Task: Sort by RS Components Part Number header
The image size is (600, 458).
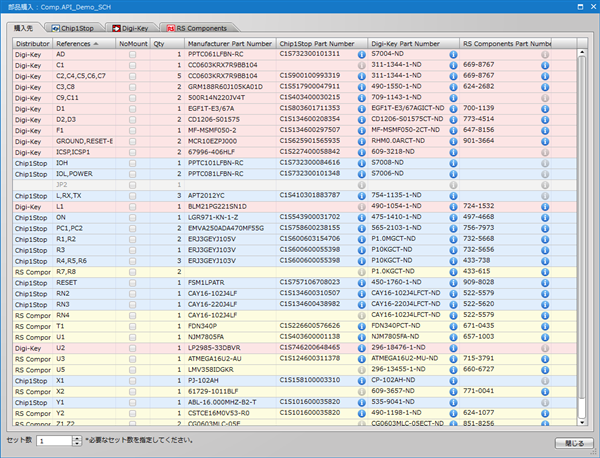Action: coord(505,44)
